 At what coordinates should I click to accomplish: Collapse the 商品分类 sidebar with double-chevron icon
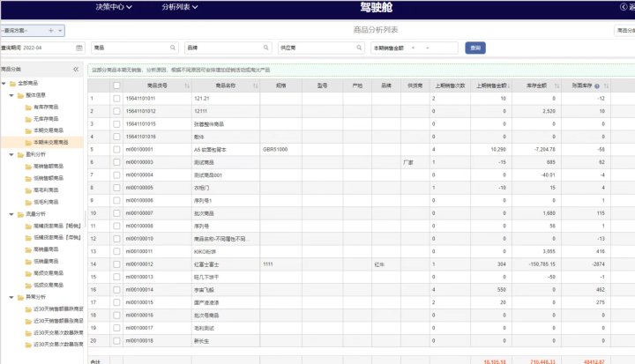(x=76, y=69)
